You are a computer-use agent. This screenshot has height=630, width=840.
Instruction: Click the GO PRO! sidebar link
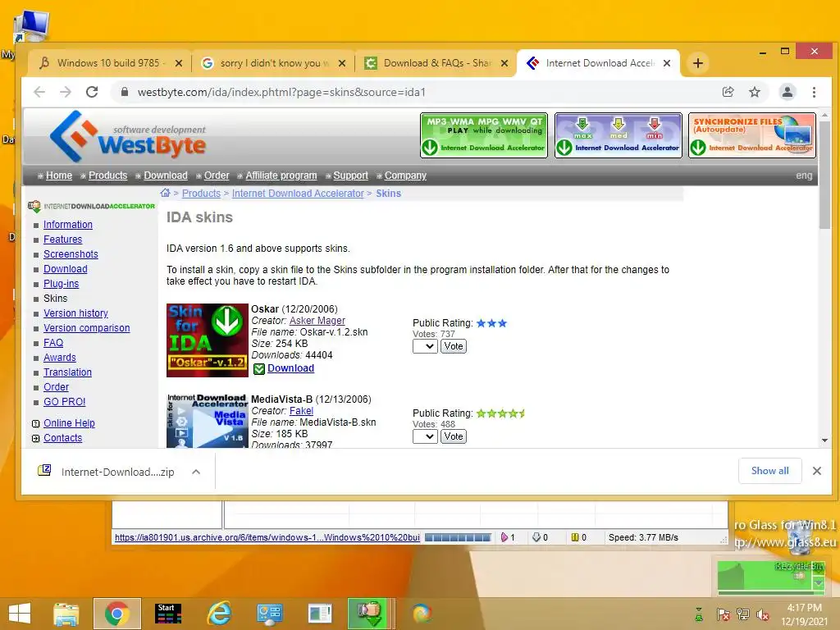64,402
